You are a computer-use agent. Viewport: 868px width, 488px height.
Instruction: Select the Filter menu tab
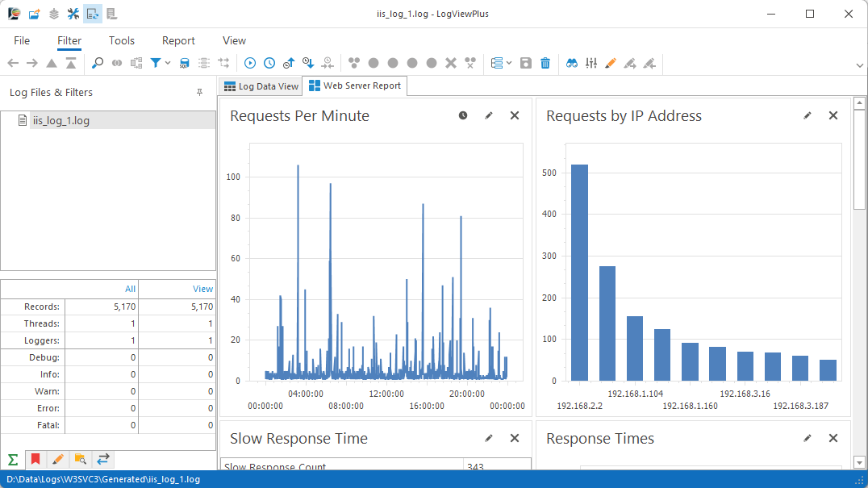click(x=69, y=40)
